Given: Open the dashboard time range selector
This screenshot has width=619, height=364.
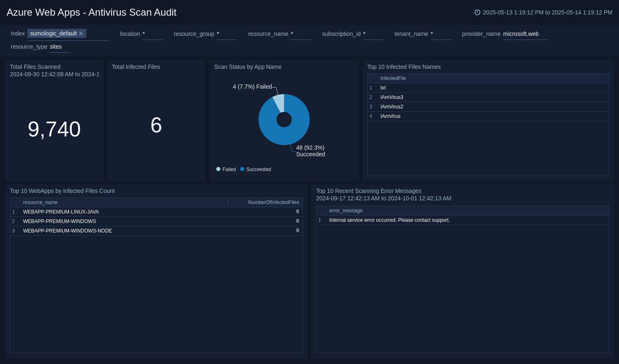Looking at the screenshot, I should coord(543,12).
